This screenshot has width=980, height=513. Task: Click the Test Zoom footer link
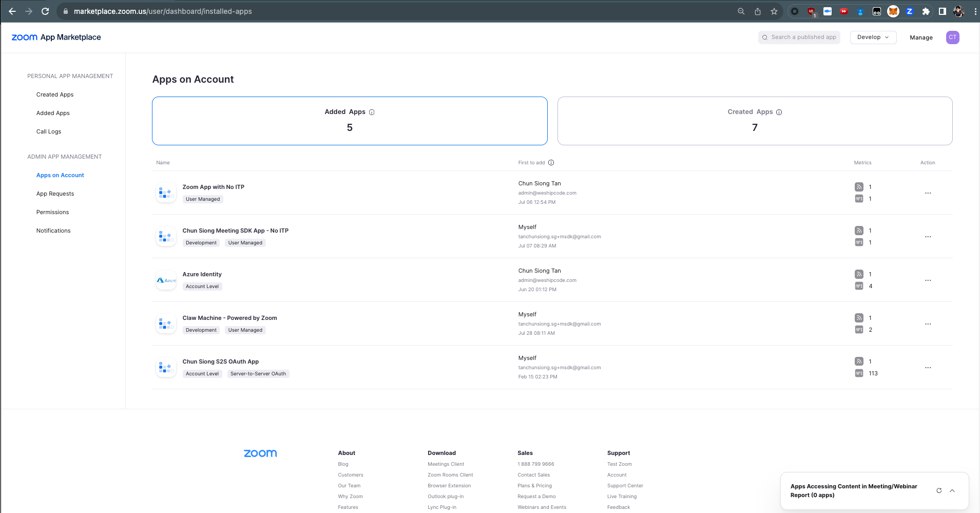(619, 464)
